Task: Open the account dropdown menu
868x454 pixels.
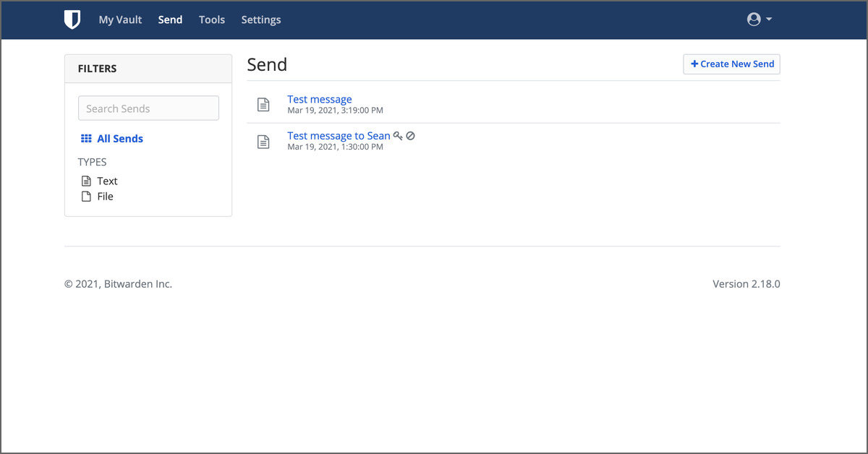Action: [759, 20]
